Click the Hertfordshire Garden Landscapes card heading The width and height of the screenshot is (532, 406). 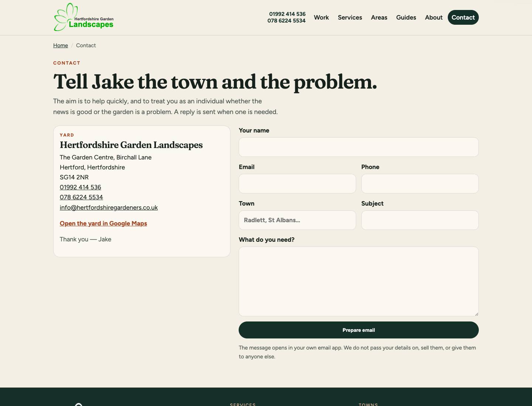point(131,145)
